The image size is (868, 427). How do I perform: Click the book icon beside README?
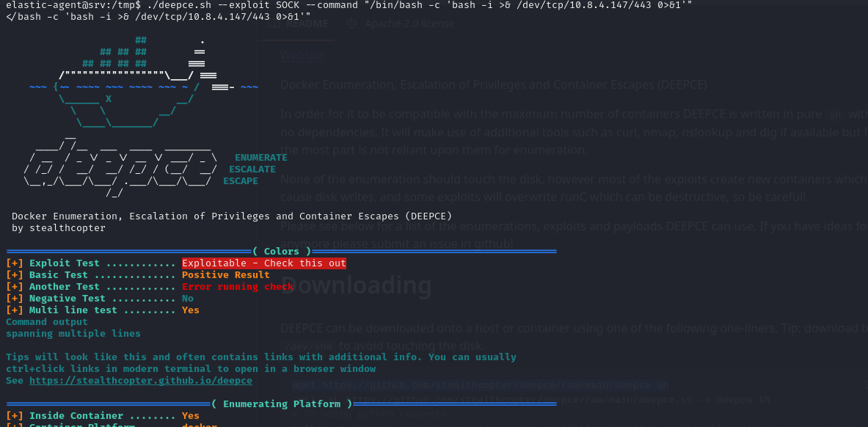(x=272, y=23)
